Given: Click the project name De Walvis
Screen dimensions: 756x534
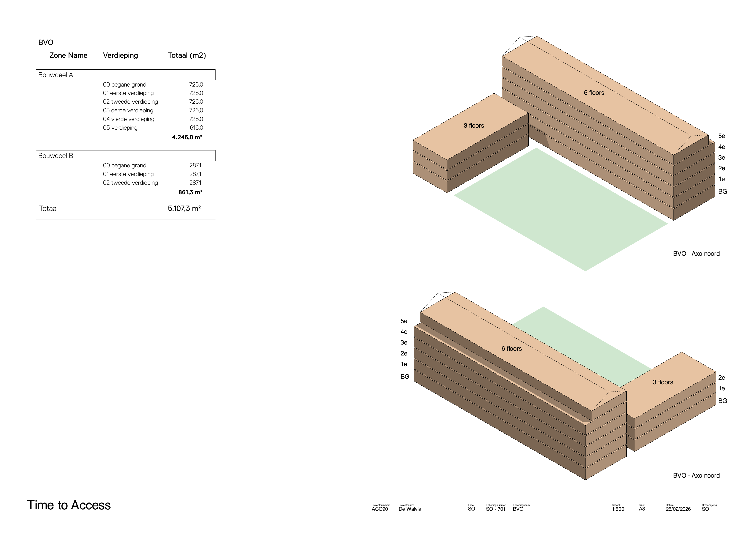Looking at the screenshot, I should pos(409,509).
